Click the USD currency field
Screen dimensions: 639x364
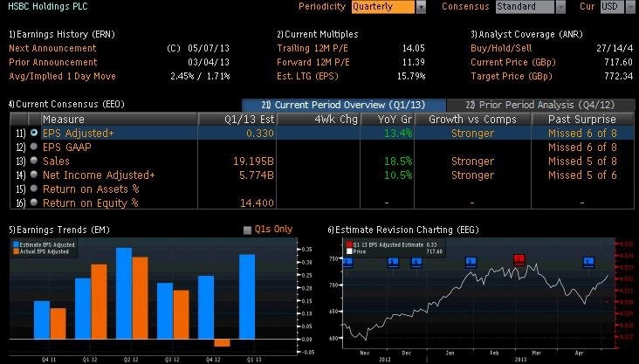click(612, 7)
